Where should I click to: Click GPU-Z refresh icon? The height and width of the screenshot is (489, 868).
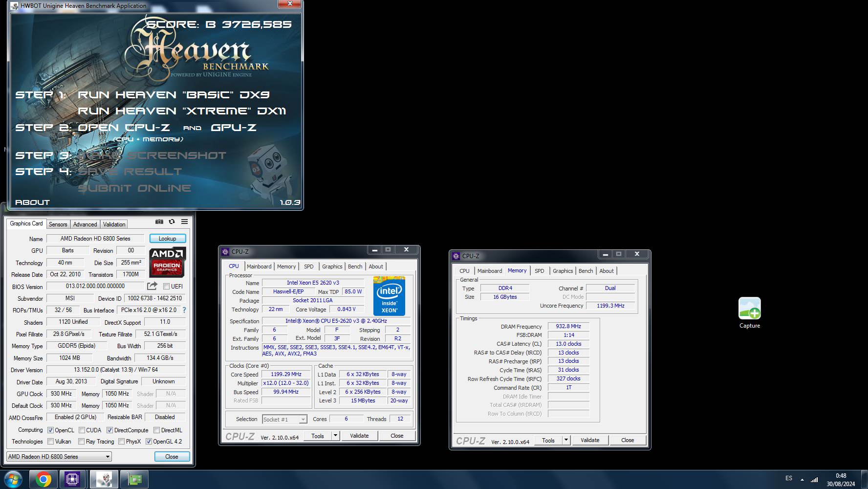[x=172, y=222]
